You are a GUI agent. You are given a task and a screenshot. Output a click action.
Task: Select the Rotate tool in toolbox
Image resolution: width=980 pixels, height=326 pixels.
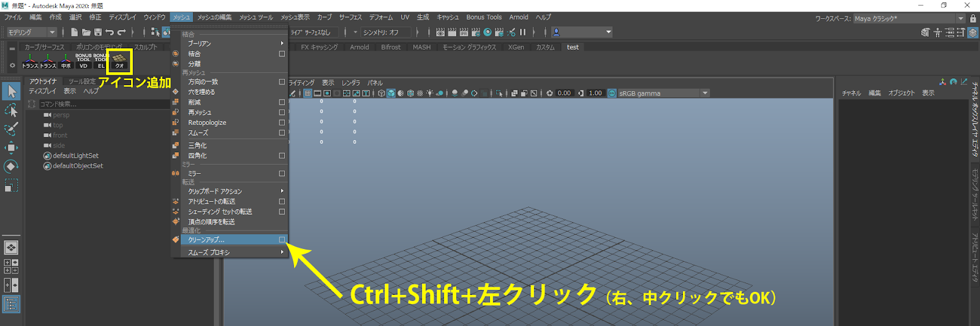coord(11,166)
